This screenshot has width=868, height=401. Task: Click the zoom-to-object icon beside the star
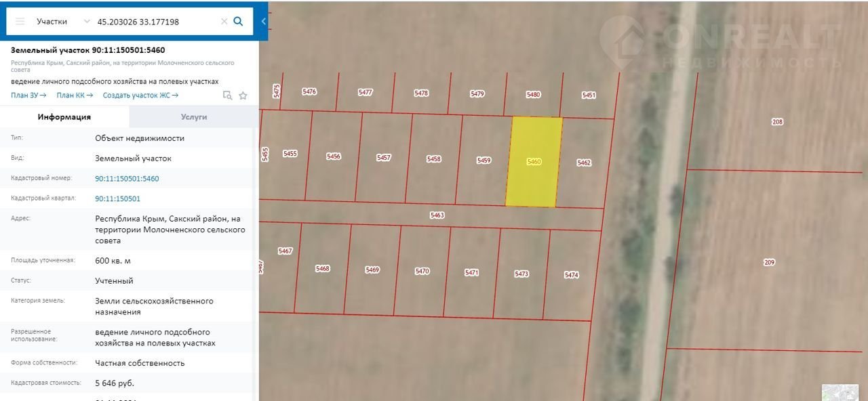click(x=228, y=96)
